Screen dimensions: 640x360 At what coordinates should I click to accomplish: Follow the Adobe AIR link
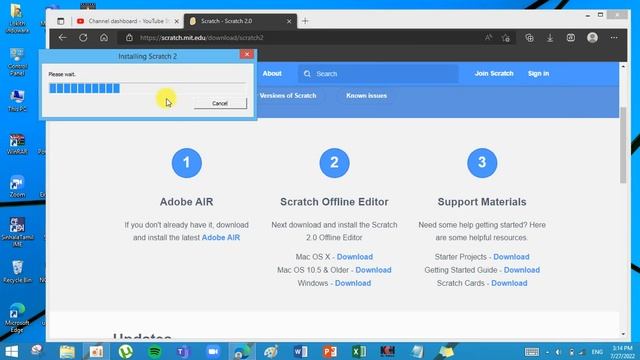point(221,238)
